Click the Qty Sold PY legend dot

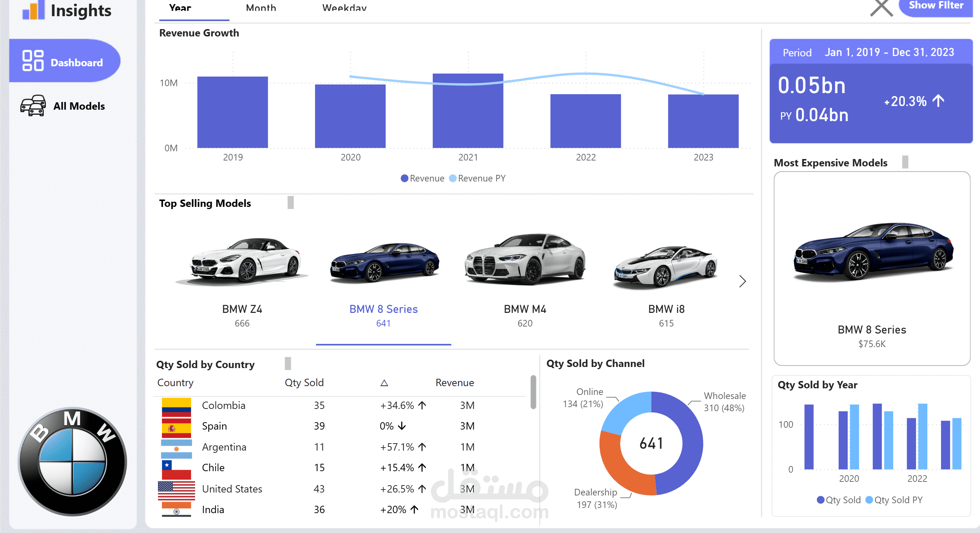[869, 500]
